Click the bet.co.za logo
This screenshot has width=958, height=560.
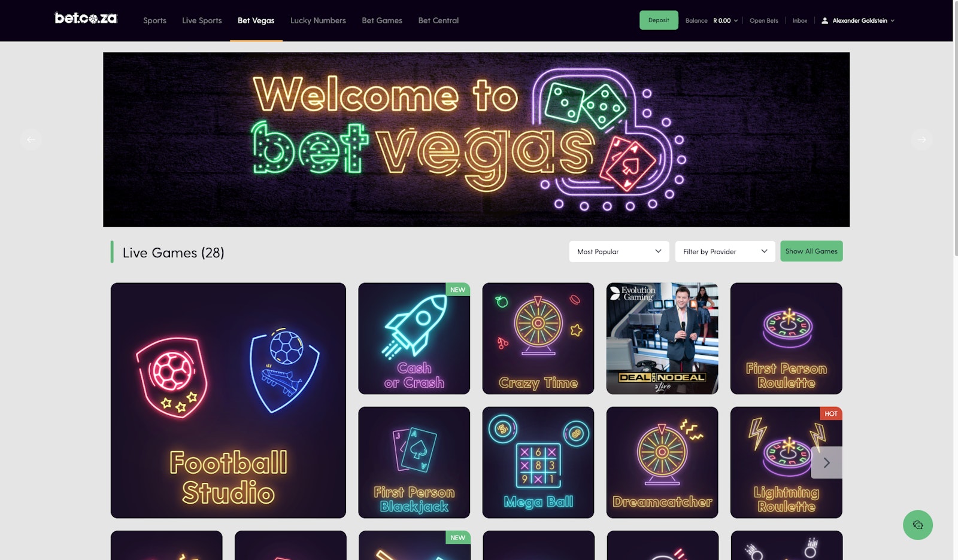pyautogui.click(x=86, y=19)
